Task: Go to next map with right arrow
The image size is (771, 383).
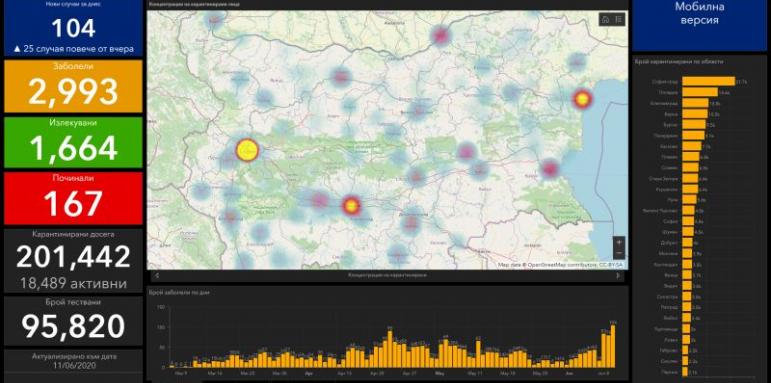Action: tap(618, 275)
